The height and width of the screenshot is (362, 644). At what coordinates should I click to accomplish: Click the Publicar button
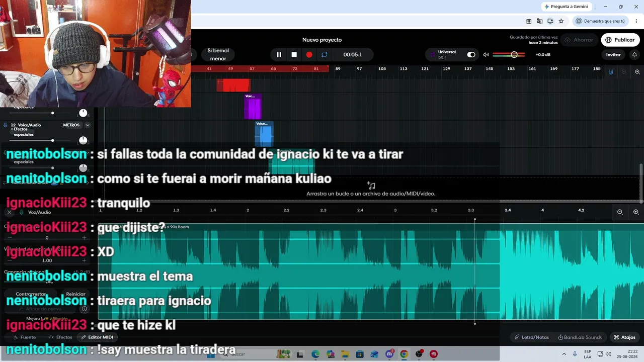tap(620, 40)
